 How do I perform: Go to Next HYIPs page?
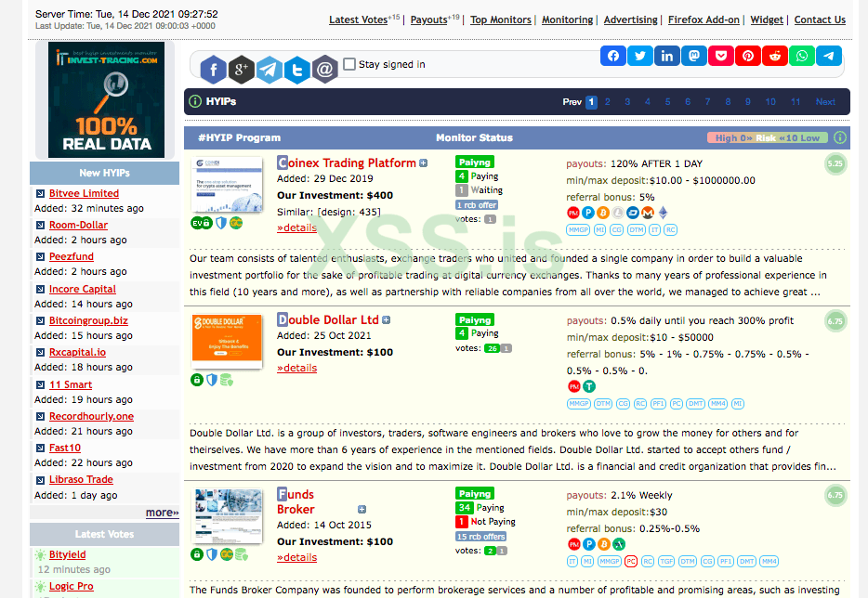825,102
